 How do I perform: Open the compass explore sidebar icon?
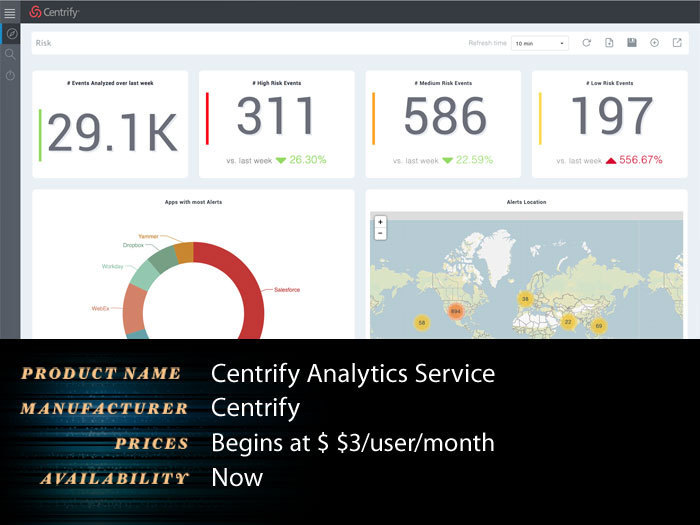coord(12,33)
